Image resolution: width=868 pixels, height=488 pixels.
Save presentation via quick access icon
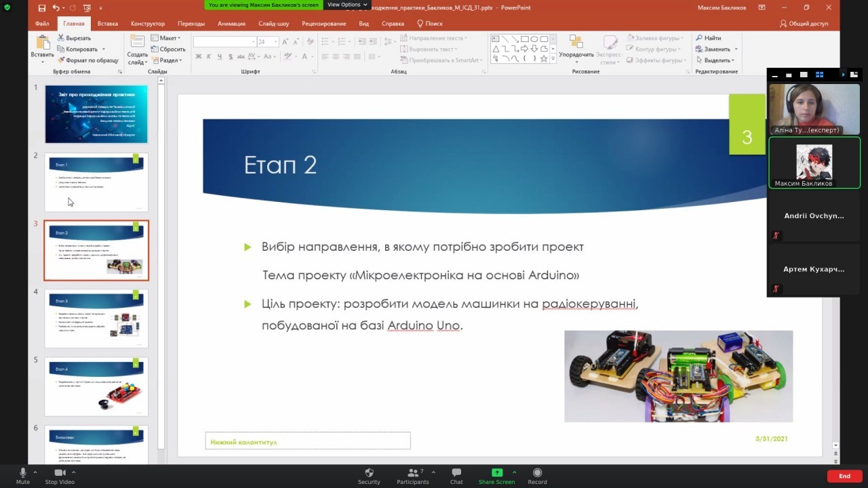coord(42,7)
